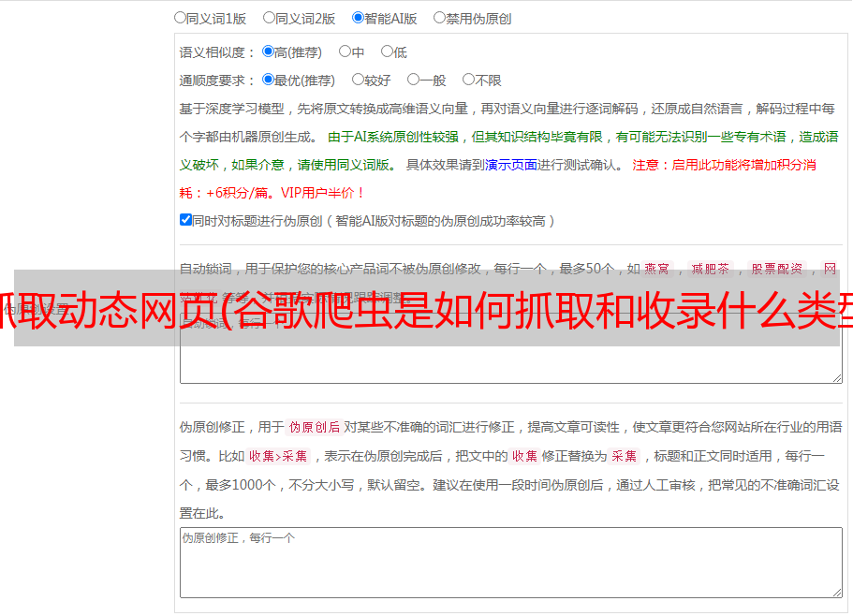Click the 收集>采集 example tag
Viewport: 853px width, 616px height.
278,456
